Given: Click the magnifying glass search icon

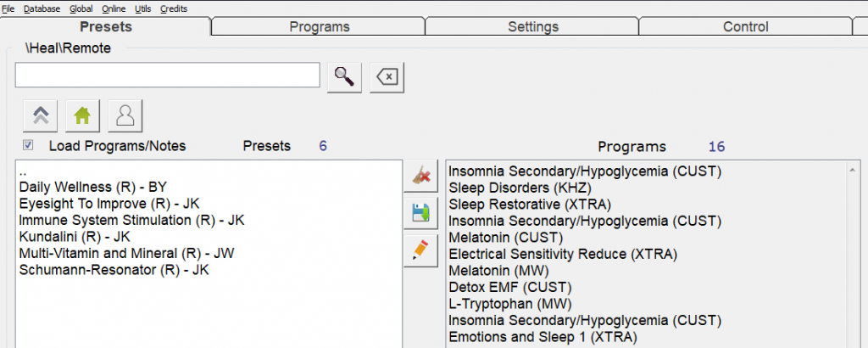Looking at the screenshot, I should 343,76.
